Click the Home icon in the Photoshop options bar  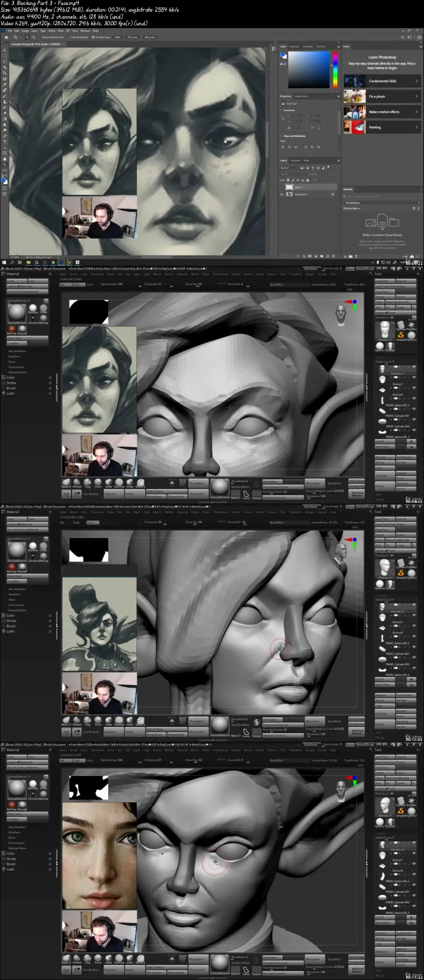pyautogui.click(x=6, y=37)
